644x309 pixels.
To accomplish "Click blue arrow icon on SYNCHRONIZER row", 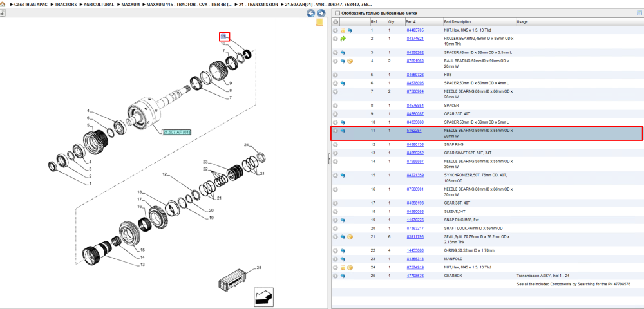I will tap(343, 175).
